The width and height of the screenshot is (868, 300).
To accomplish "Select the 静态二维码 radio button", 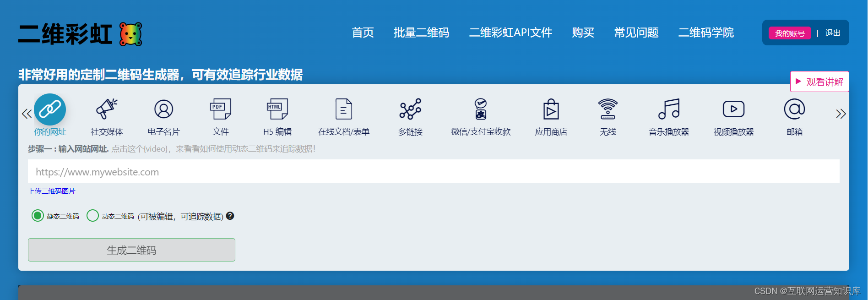I will pyautogui.click(x=38, y=215).
